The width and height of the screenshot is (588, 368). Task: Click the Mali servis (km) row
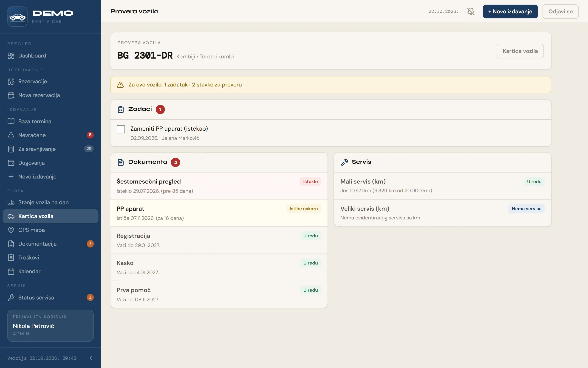442,186
